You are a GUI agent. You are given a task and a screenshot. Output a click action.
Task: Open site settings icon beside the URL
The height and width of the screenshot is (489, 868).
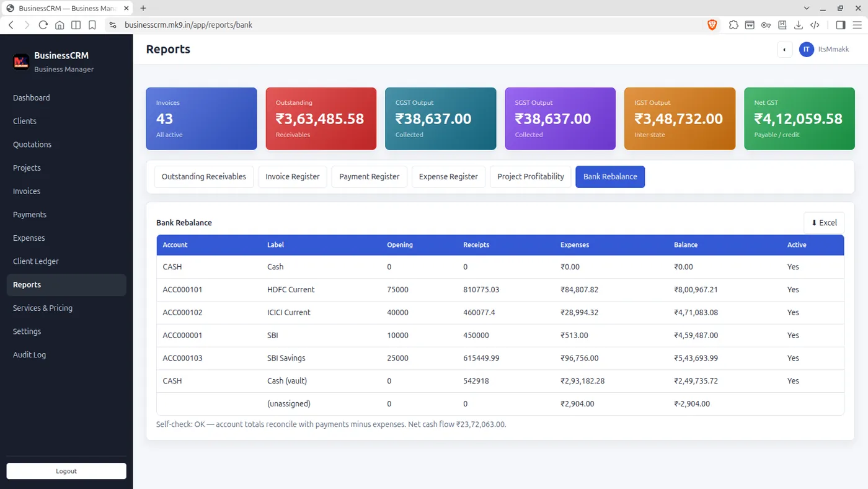112,25
